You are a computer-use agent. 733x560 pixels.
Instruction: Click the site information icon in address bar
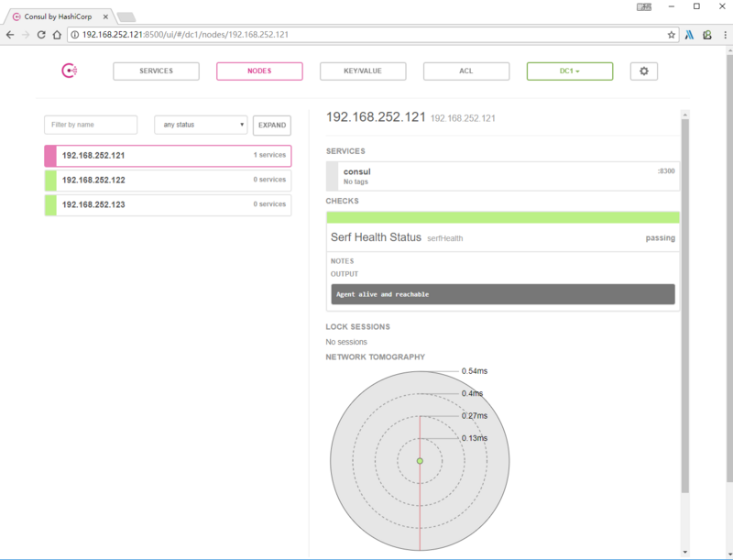coord(74,34)
